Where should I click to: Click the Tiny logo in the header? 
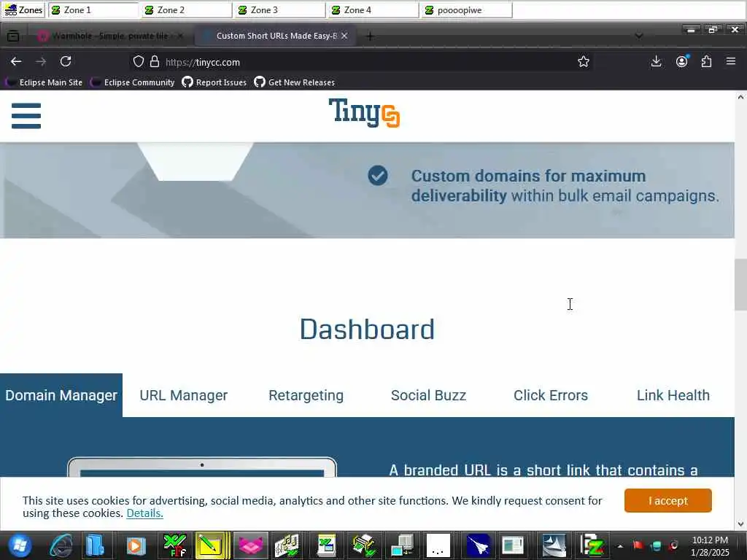[364, 113]
